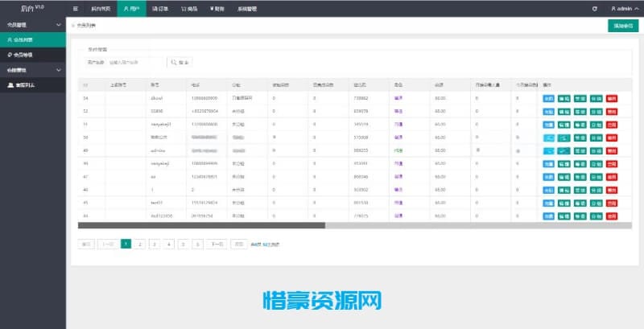This screenshot has height=329, width=644.
Task: Open the 订单 top navigation tab
Action: [x=160, y=9]
